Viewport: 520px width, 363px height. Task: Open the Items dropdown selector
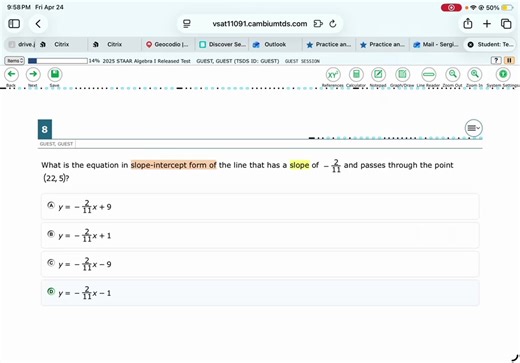(14, 61)
